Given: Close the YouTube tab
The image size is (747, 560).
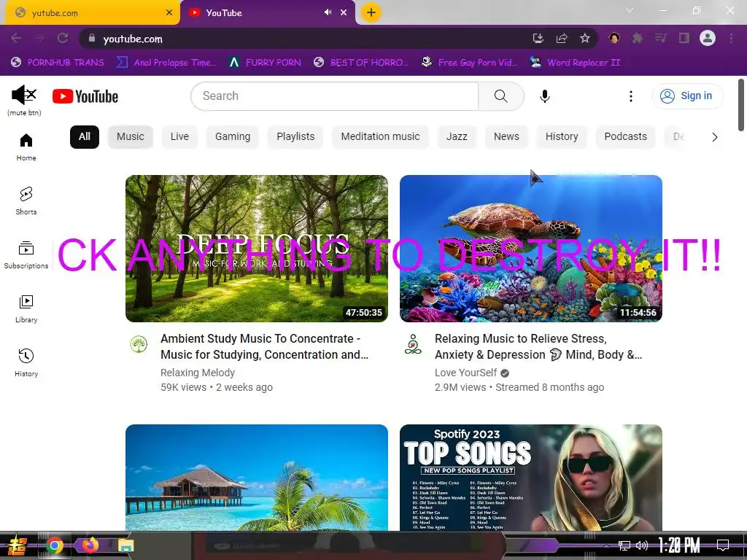Looking at the screenshot, I should (x=344, y=13).
